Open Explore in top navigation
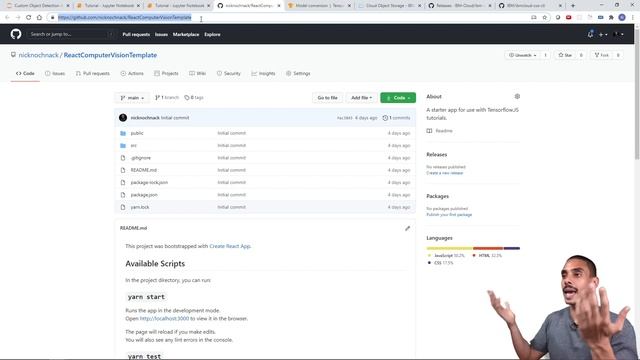 212,35
